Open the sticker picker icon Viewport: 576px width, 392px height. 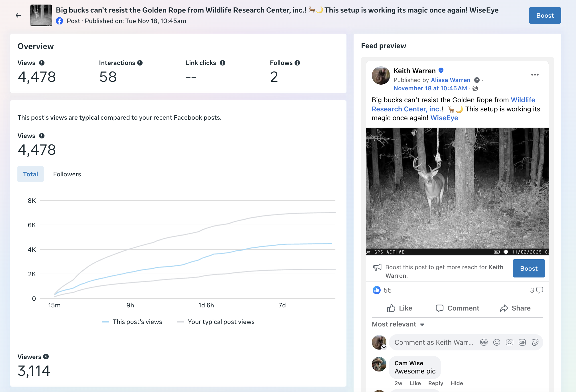(535, 342)
